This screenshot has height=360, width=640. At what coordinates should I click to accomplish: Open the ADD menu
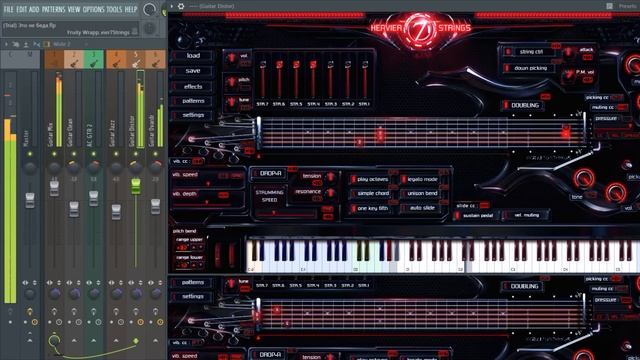[x=34, y=9]
